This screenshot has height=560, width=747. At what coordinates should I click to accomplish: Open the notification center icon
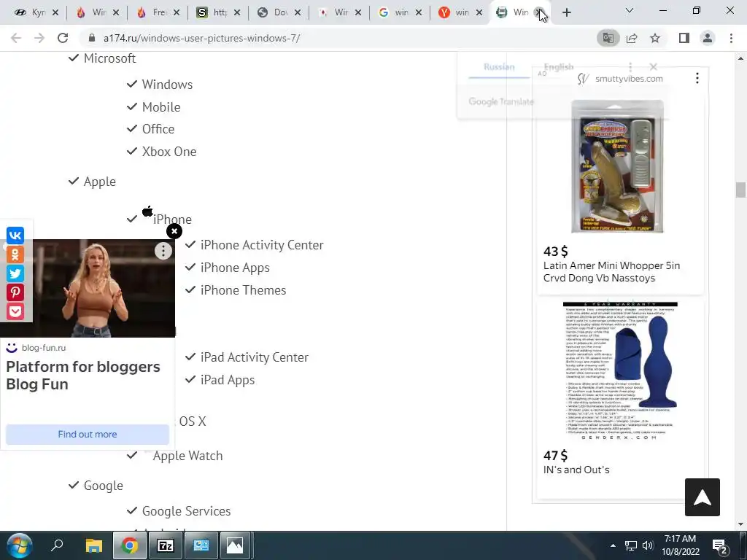(x=720, y=545)
